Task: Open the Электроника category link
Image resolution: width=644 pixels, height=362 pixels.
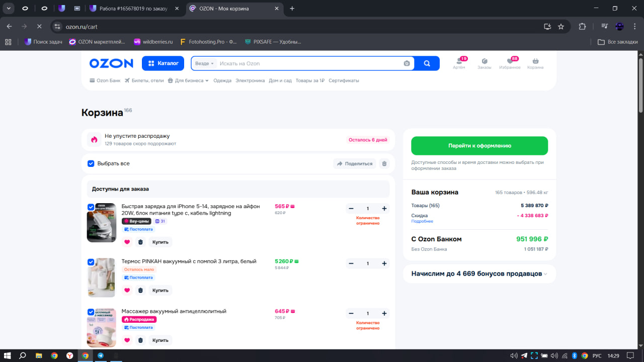Action: pos(250,80)
